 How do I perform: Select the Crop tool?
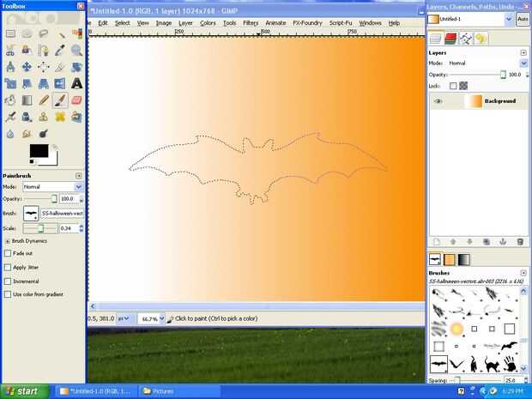60,67
